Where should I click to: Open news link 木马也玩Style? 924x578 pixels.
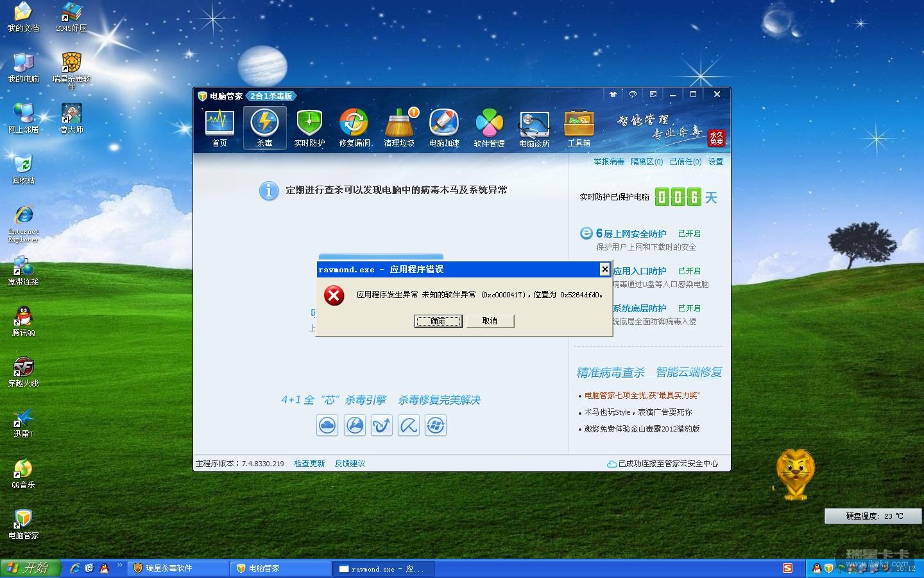(x=638, y=412)
